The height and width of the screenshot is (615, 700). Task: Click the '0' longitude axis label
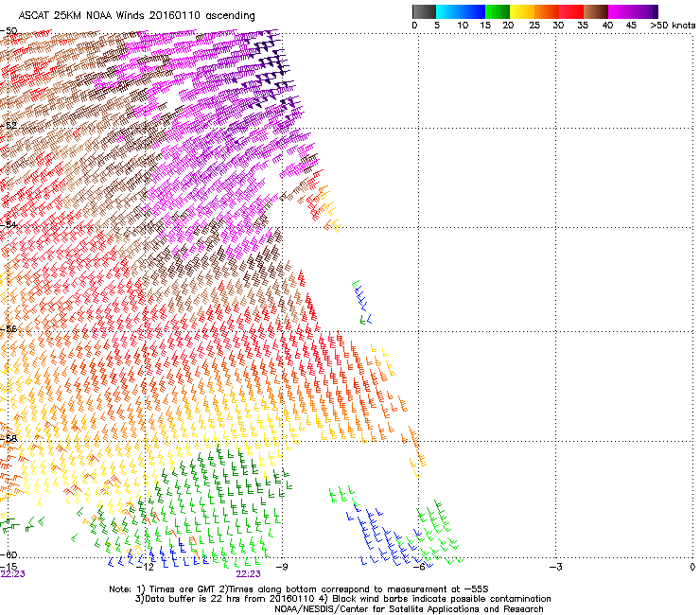coord(692,567)
